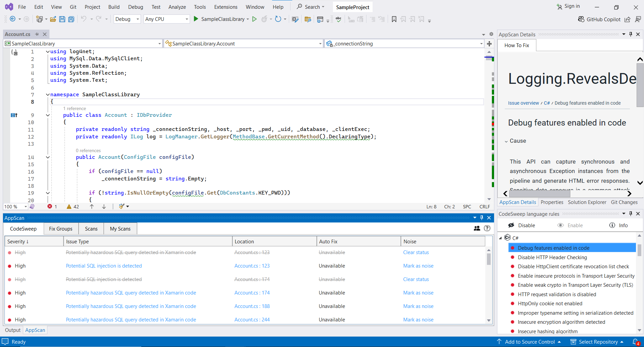Pin the Account.cs tab
This screenshot has height=347, width=644.
(37, 34)
